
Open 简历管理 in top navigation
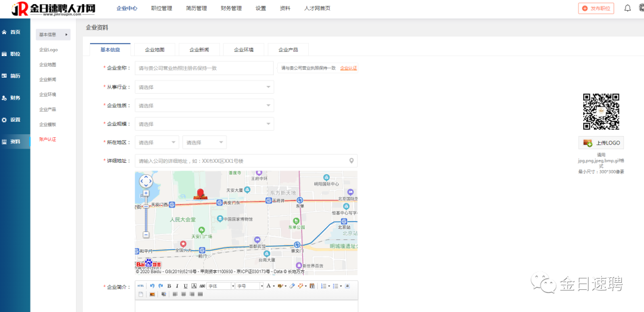click(x=196, y=8)
